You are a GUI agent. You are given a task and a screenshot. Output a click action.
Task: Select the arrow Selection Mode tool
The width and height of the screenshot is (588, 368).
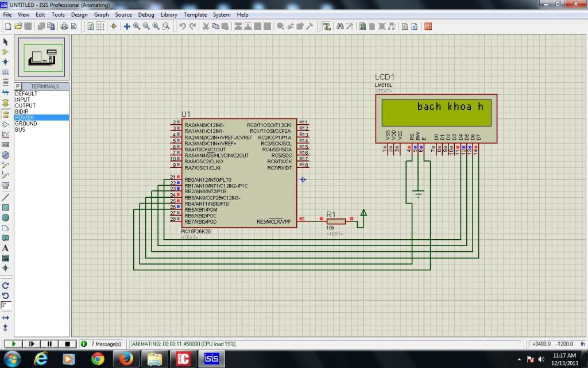coord(6,41)
